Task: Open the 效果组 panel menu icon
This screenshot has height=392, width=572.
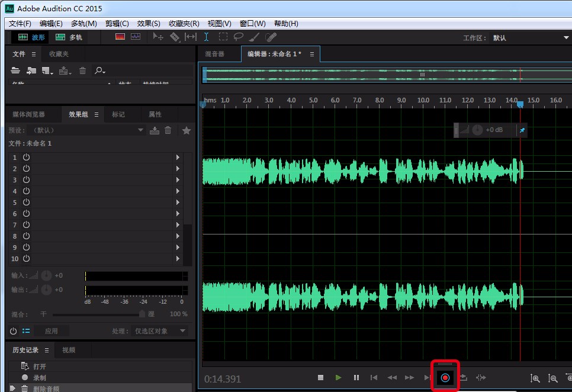Action: tap(97, 114)
